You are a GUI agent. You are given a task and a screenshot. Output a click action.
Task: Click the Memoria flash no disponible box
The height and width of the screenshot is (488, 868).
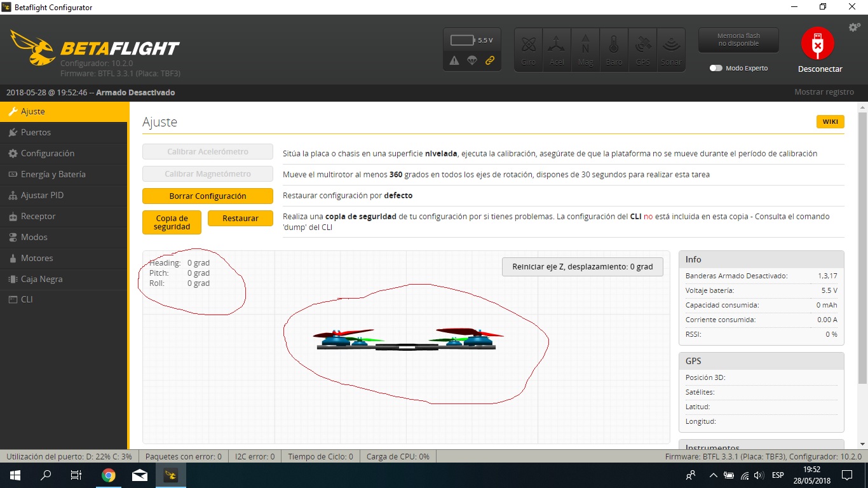(738, 40)
